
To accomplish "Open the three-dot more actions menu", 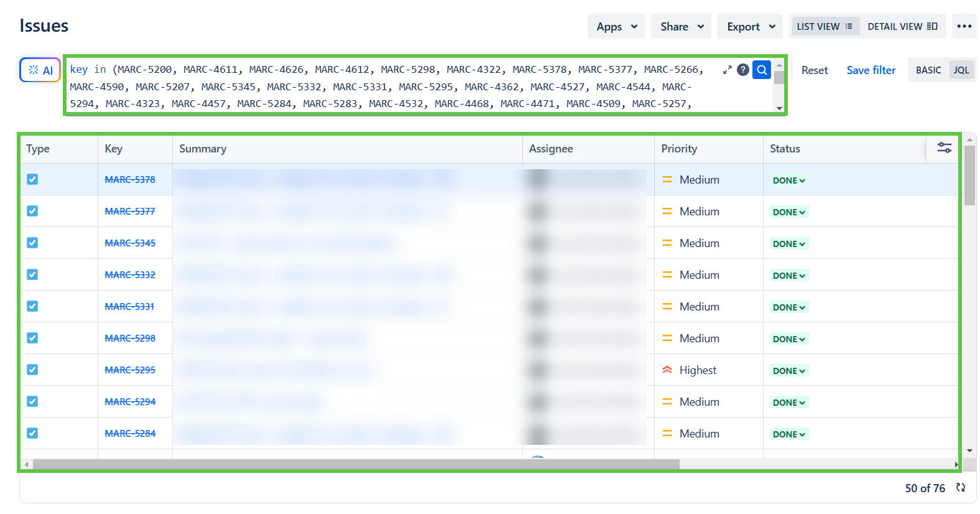I will 964,26.
